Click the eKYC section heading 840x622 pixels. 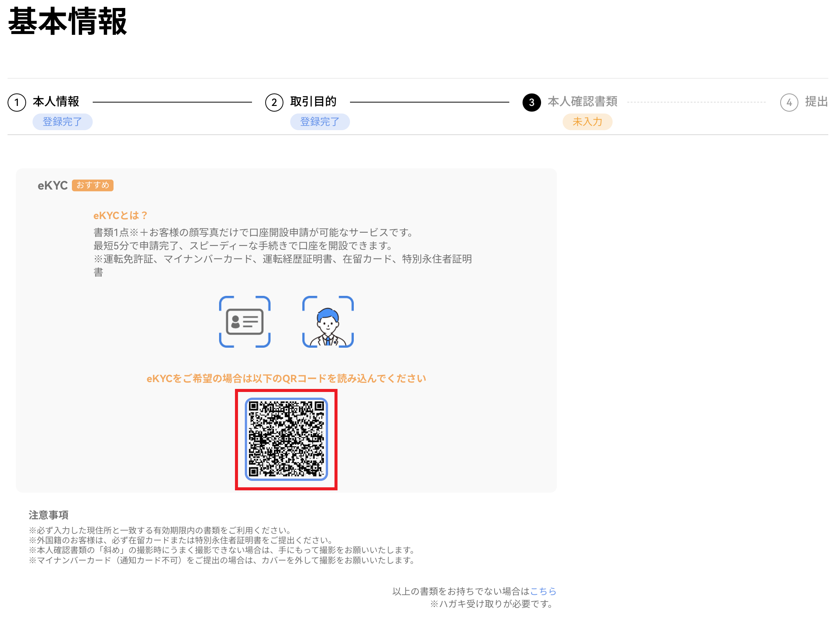coord(53,185)
